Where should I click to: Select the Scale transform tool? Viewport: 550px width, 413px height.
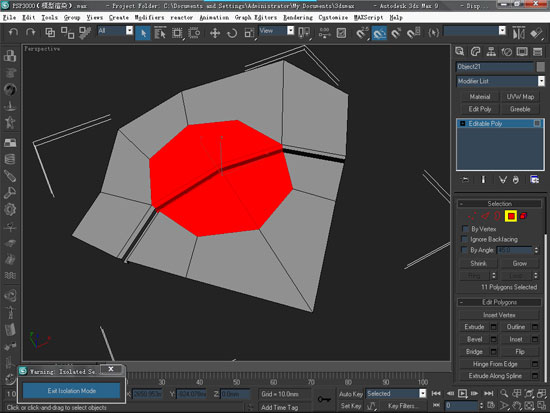[249, 33]
